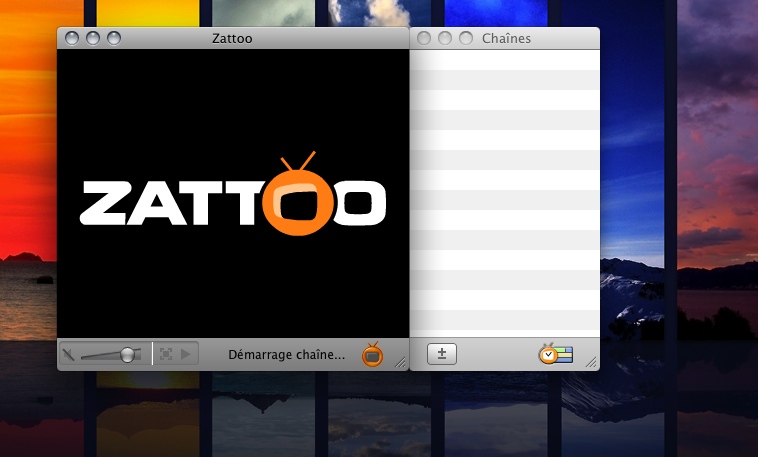Click the Chaînes window resize grip
Screen dimensions: 758x457
click(591, 362)
